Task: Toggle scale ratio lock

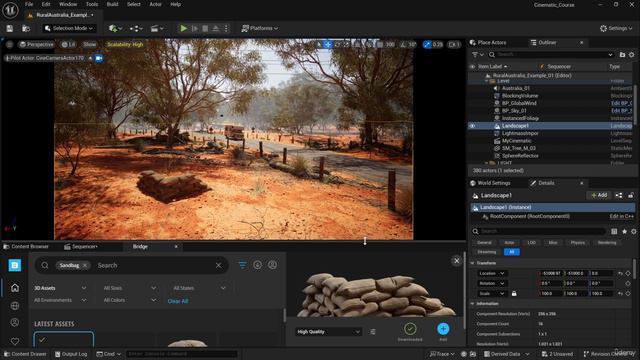Action: coord(514,293)
